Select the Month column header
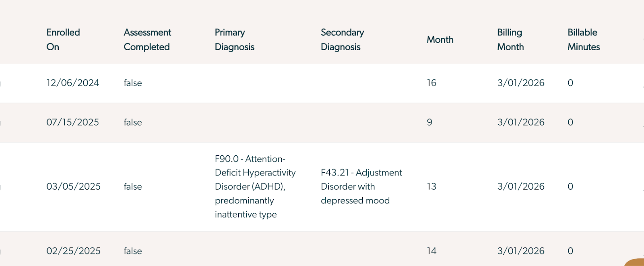644x266 pixels. 440,39
